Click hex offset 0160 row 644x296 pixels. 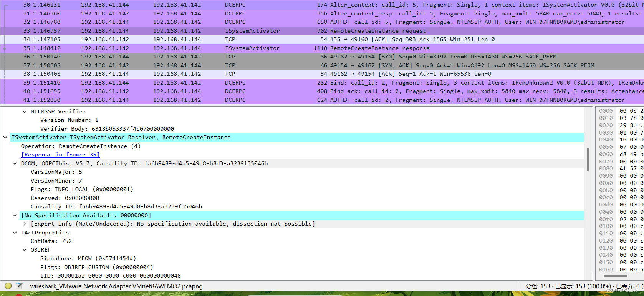tap(621, 269)
